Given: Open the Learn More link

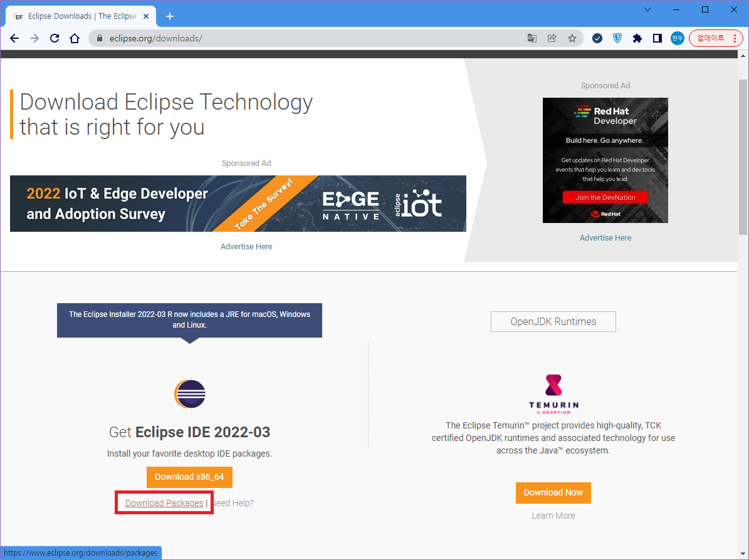Looking at the screenshot, I should [553, 516].
